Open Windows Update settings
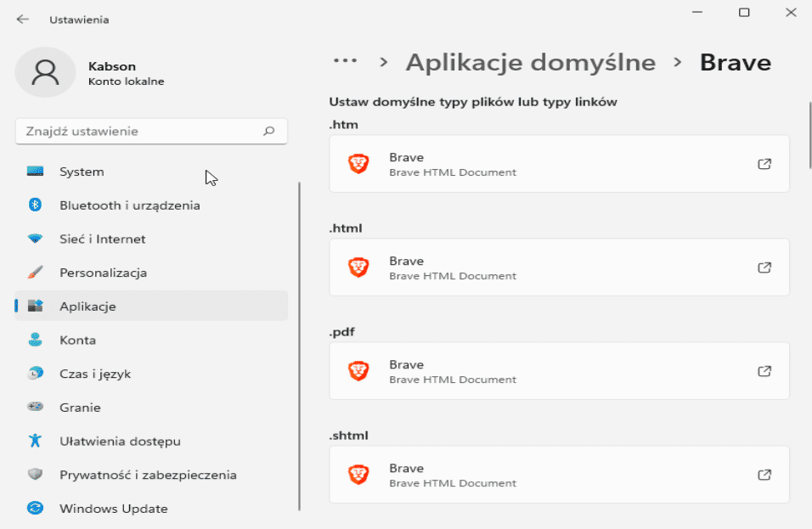Image resolution: width=812 pixels, height=529 pixels. click(151, 508)
